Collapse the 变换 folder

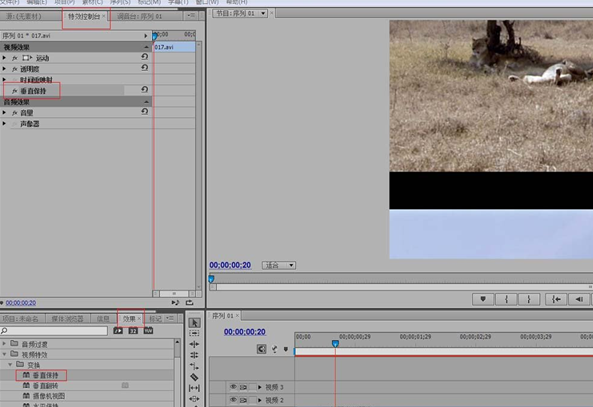[x=10, y=365]
